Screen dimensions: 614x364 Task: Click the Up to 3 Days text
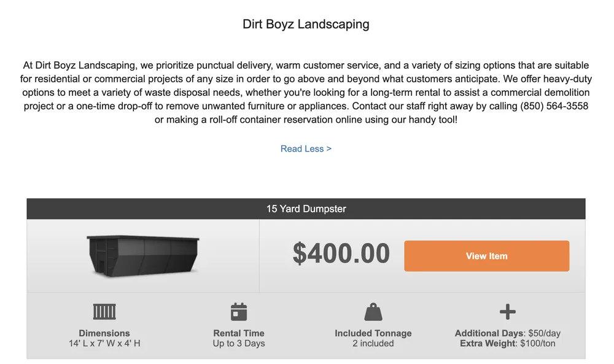239,344
